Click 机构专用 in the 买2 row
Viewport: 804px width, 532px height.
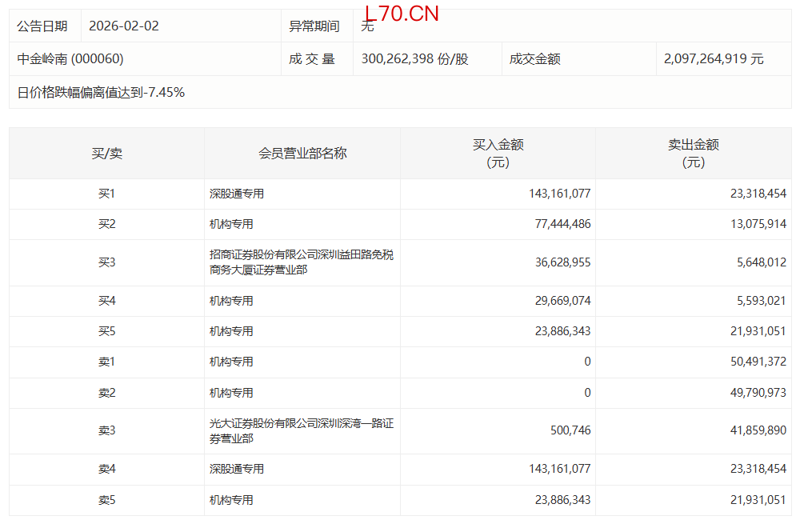click(231, 225)
